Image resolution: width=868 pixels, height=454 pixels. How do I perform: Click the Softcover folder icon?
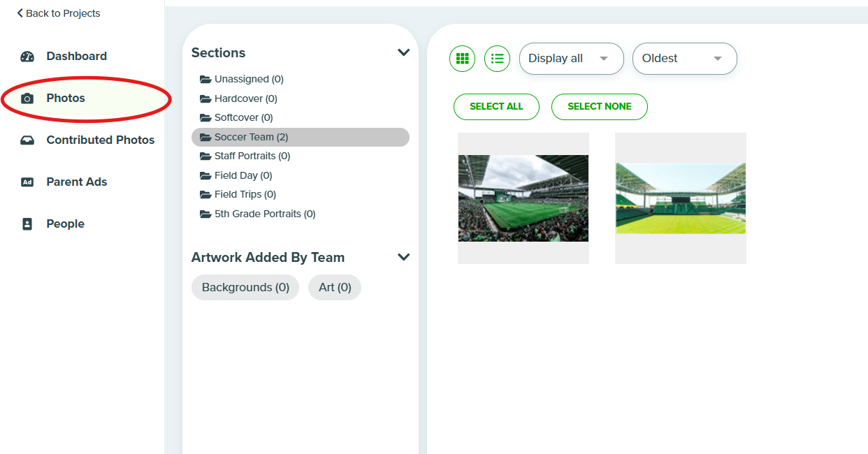point(205,118)
